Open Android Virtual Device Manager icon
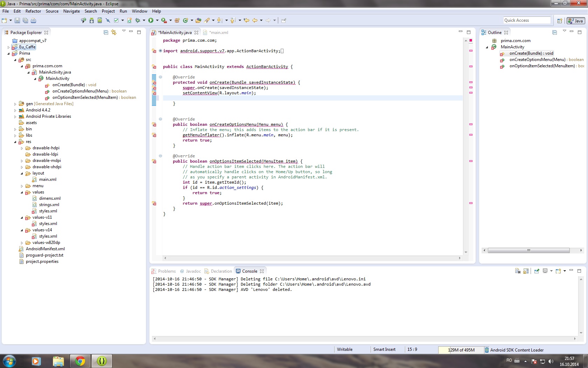Image resolution: width=588 pixels, height=368 pixels. pyautogui.click(x=100, y=20)
